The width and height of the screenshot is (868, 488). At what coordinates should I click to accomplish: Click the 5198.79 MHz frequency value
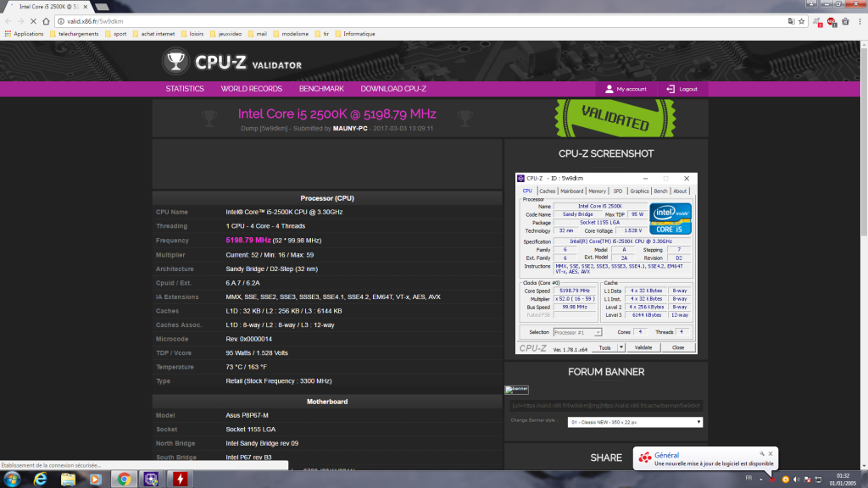248,240
